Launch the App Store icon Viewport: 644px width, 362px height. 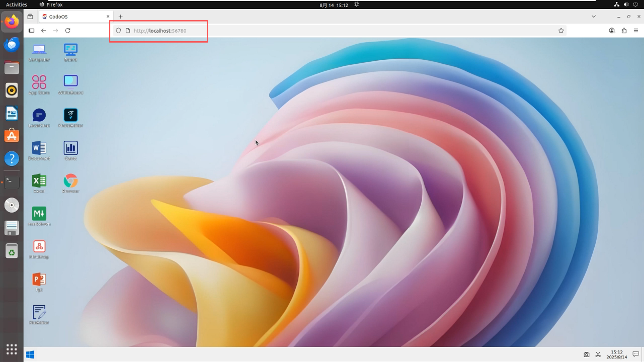[x=39, y=85]
